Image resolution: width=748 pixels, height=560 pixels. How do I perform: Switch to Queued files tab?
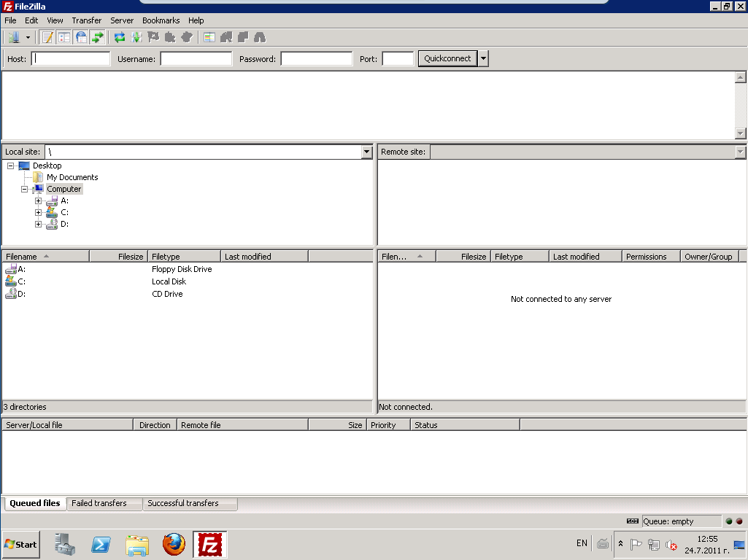[x=35, y=503]
